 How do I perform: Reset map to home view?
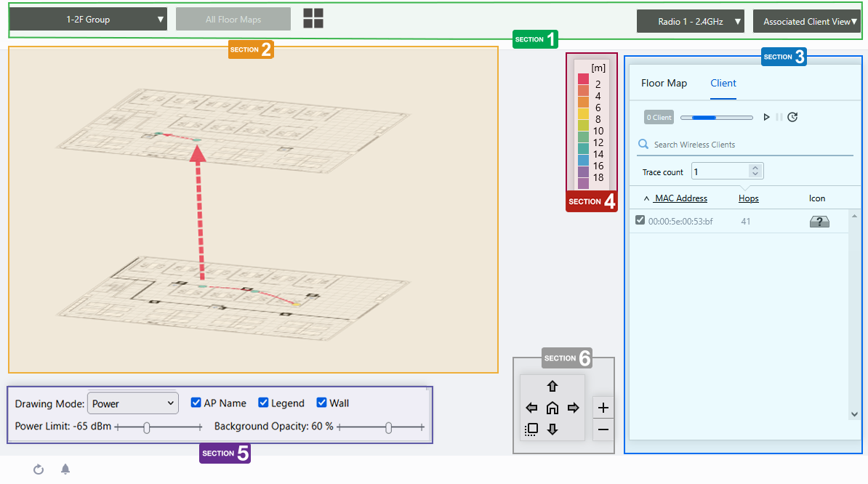pyautogui.click(x=552, y=408)
